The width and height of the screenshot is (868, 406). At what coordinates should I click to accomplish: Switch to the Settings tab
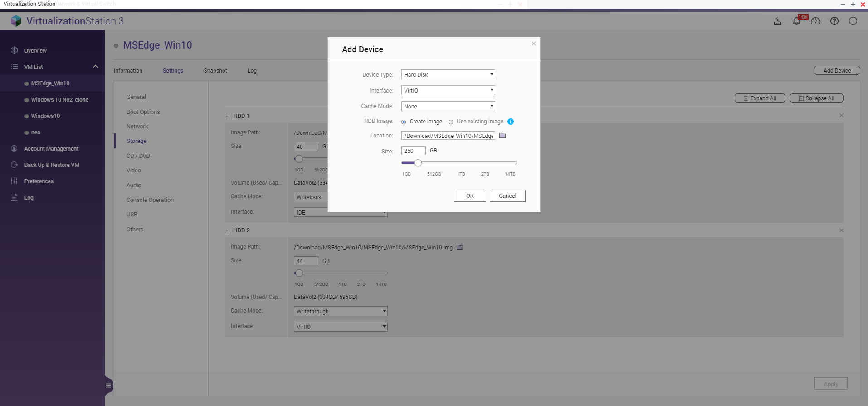point(173,70)
